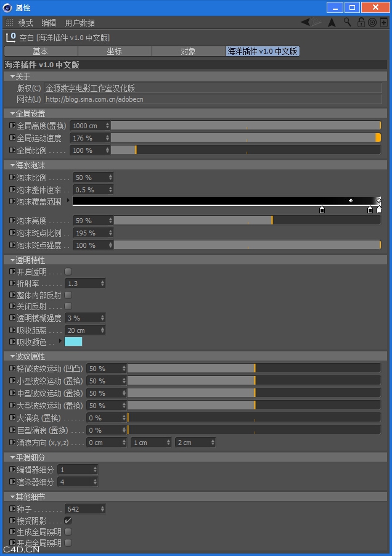Click animation dot for 编辑器细分

point(12,469)
